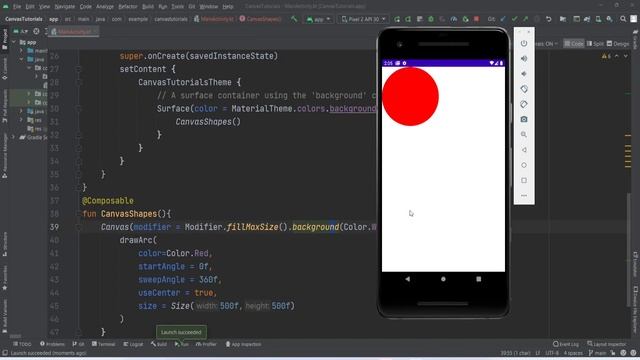The image size is (640, 360).
Task: Open the Build menu
Action: coord(148,7)
